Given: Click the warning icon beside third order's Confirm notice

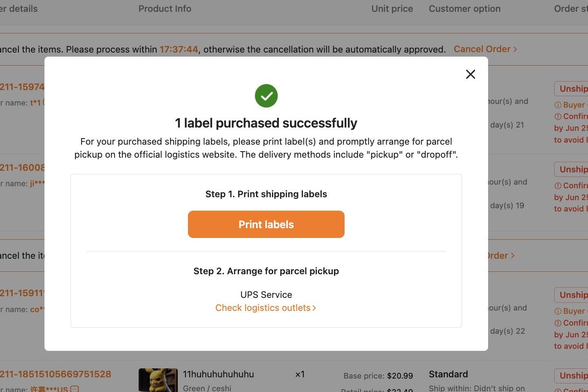Looking at the screenshot, I should click(558, 323).
